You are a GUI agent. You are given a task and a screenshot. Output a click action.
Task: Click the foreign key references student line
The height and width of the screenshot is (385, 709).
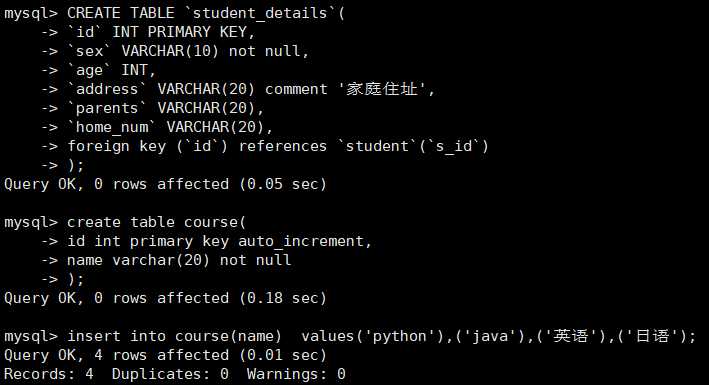[278, 146]
